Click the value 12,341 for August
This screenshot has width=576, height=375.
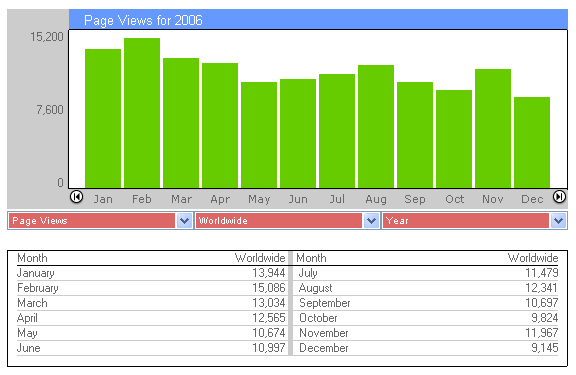click(541, 288)
